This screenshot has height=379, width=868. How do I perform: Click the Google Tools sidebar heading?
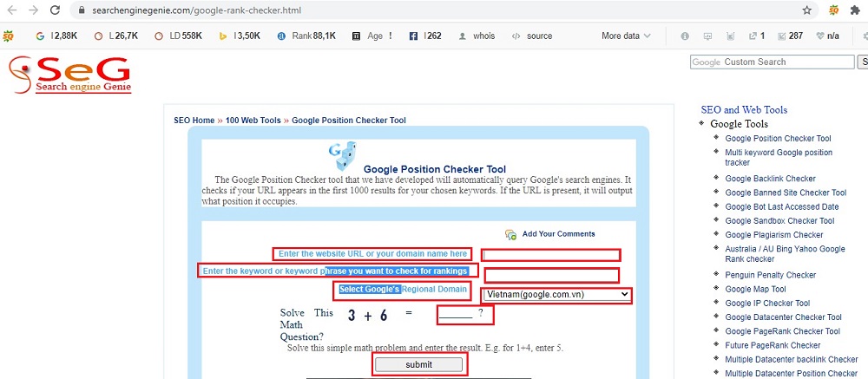click(739, 124)
